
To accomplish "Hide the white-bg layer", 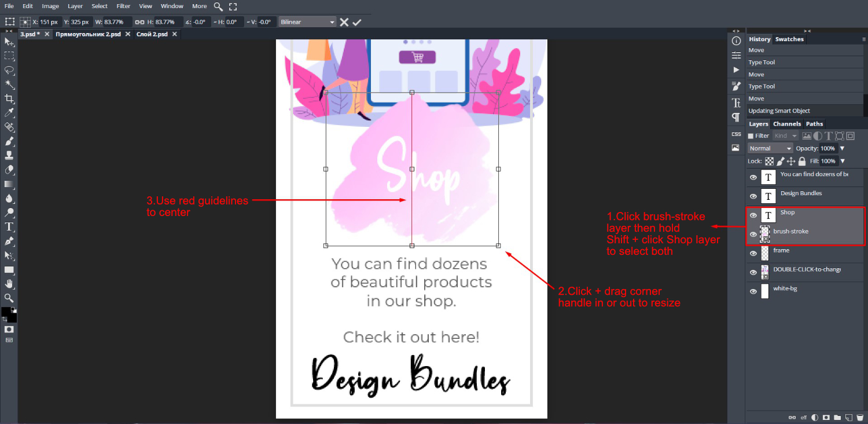I will pos(753,292).
